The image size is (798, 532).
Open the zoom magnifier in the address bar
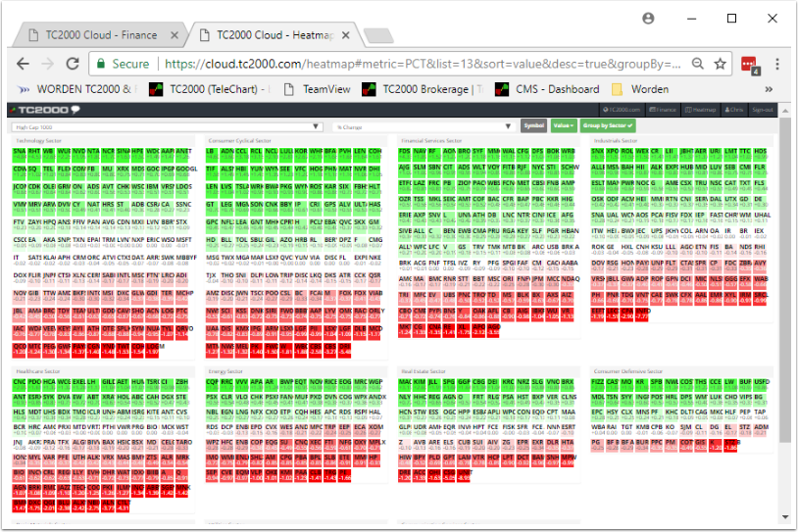(x=698, y=64)
